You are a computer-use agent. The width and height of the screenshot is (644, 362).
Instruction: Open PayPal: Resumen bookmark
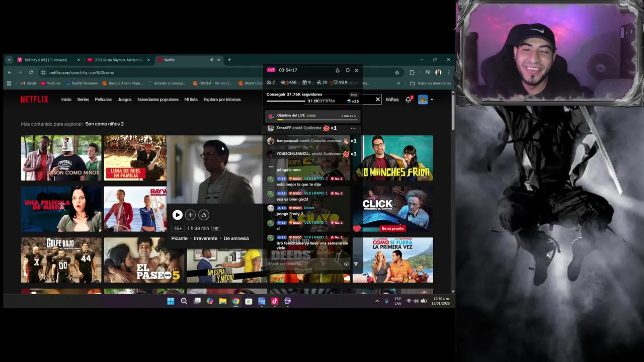click(x=82, y=83)
